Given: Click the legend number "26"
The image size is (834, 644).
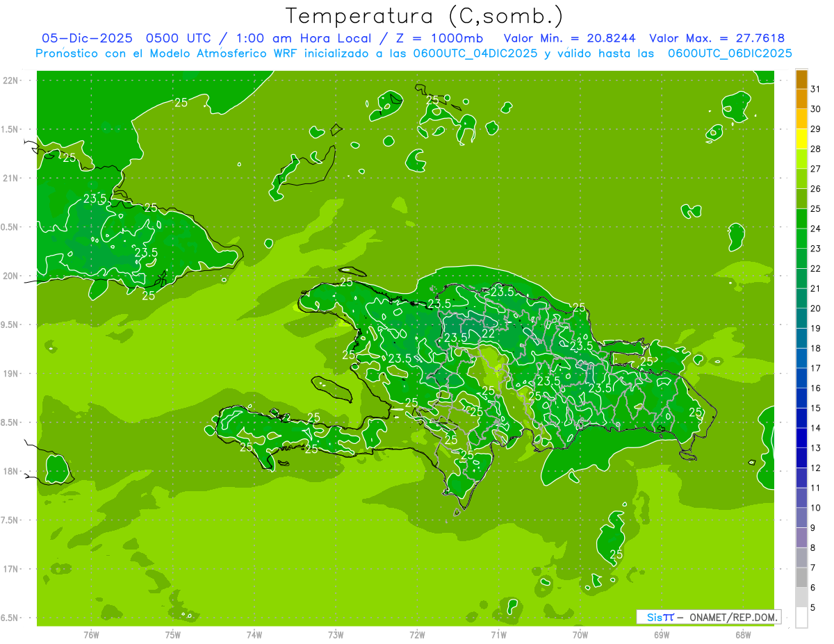Looking at the screenshot, I should [816, 189].
